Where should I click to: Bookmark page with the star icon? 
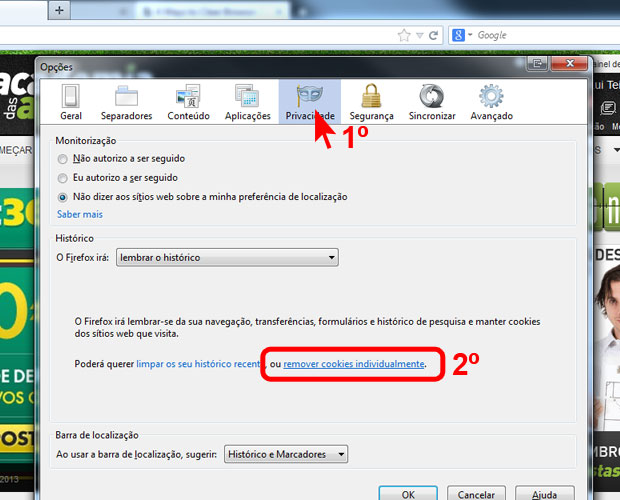(404, 35)
